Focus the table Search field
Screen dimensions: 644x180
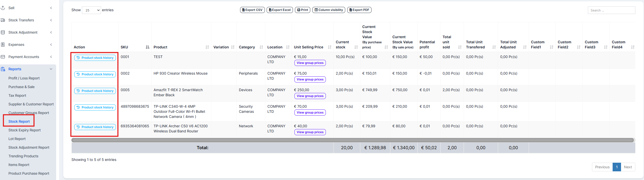pos(611,10)
